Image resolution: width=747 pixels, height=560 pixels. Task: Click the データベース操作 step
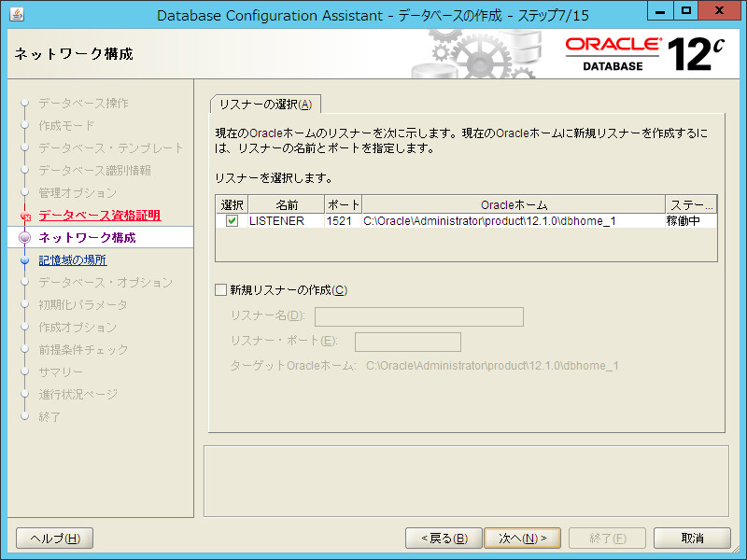point(83,104)
